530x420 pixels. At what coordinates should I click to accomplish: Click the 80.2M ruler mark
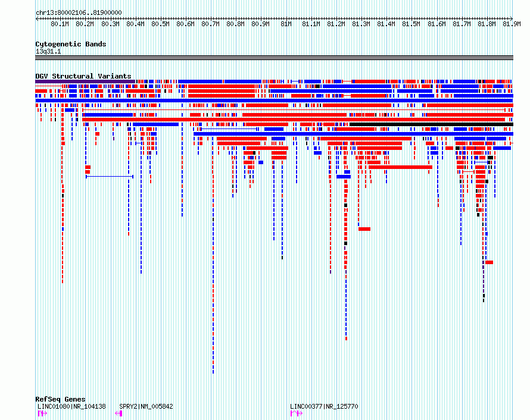coord(85,24)
